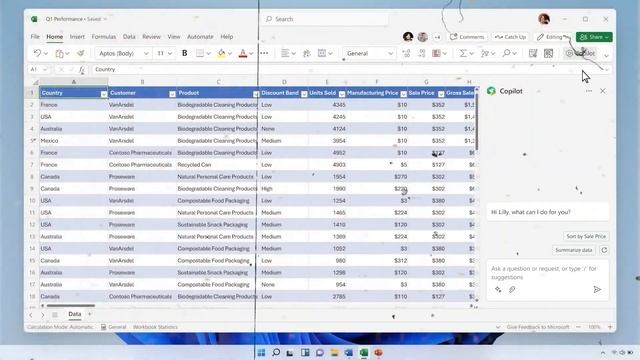Switch to the Insert tab
Screen dimensions: 640x360
pos(77,36)
